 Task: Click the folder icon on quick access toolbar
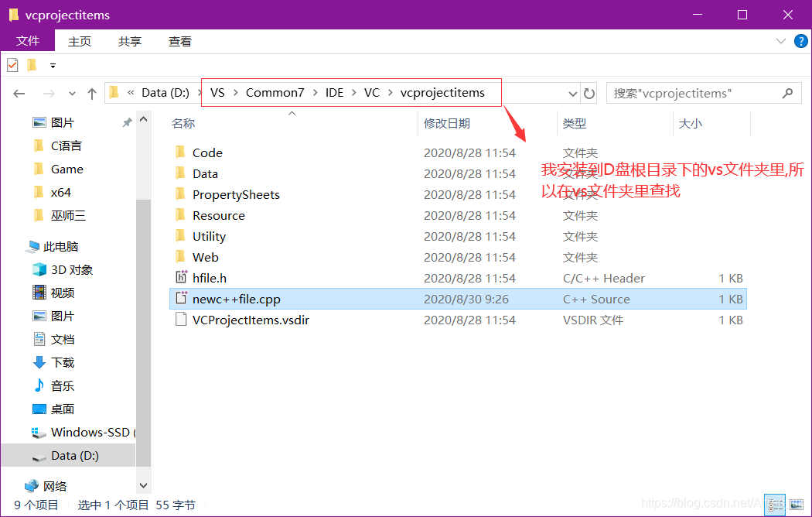[x=31, y=65]
